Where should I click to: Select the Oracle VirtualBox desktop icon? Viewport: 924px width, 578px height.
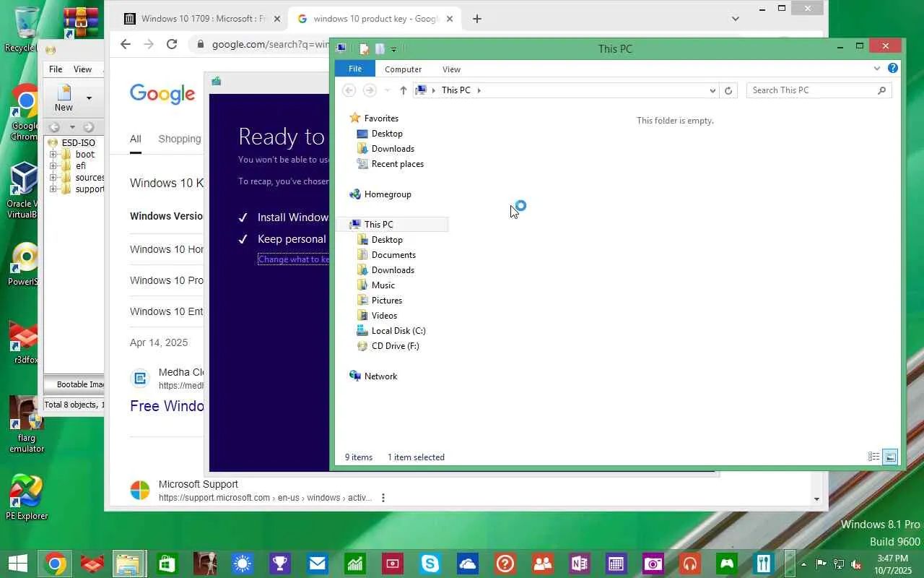[x=23, y=190]
